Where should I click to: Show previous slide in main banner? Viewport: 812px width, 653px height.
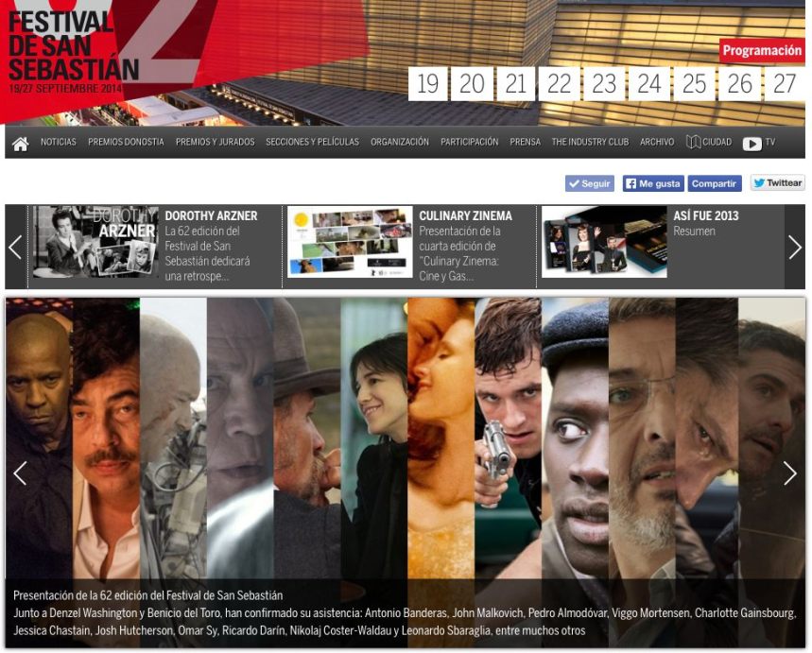tap(20, 473)
